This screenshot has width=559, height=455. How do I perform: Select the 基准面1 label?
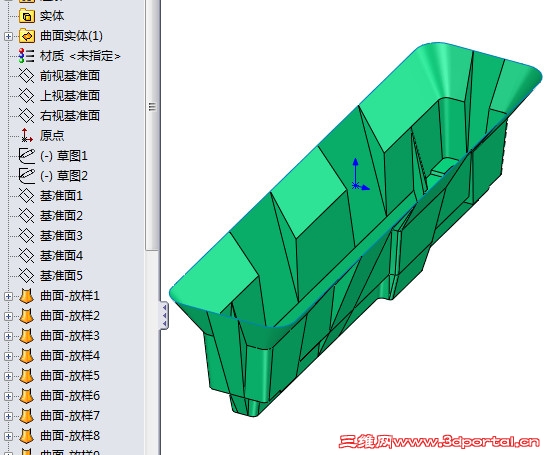click(x=61, y=196)
